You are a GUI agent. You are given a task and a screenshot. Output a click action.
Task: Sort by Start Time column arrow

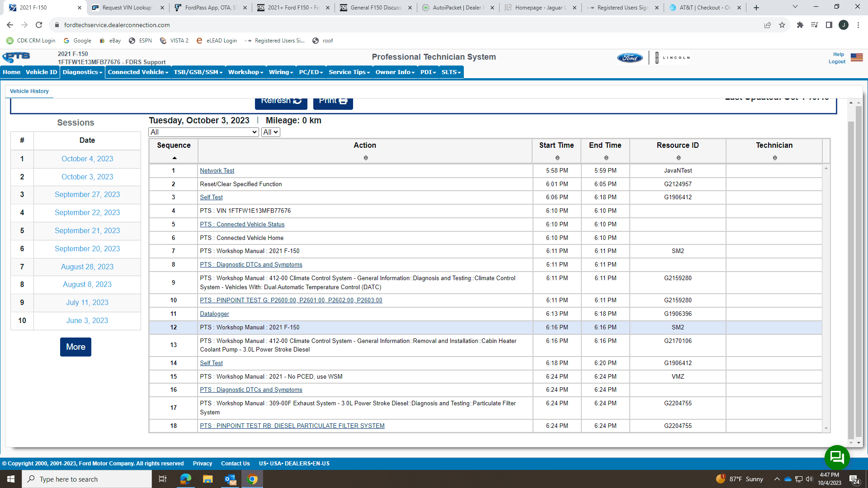tap(557, 158)
